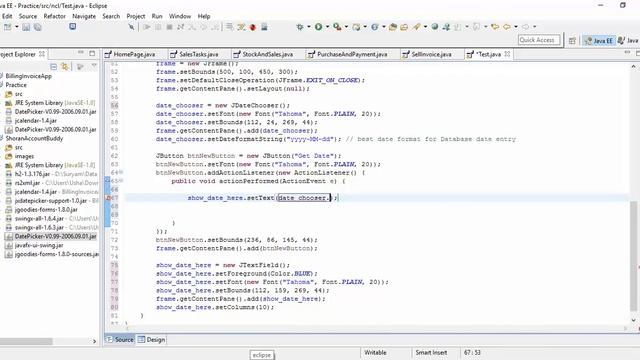Switch to the PurchaseAndPayment.java editor tab

352,54
